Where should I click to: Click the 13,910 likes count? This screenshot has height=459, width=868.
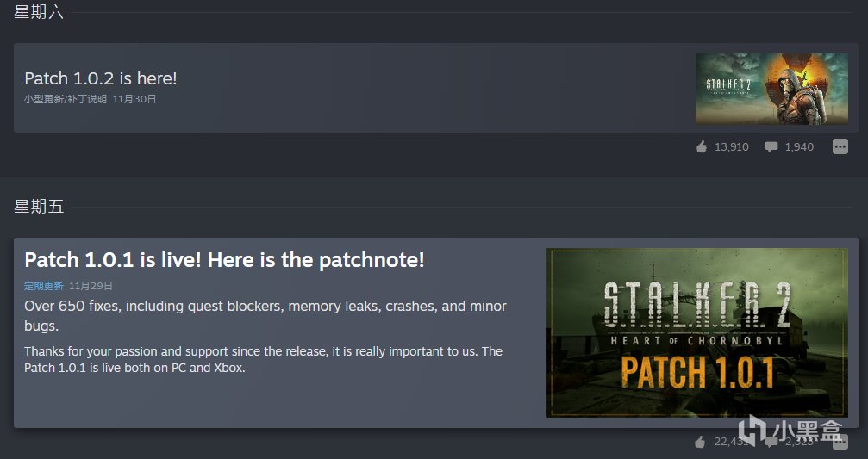[731, 146]
